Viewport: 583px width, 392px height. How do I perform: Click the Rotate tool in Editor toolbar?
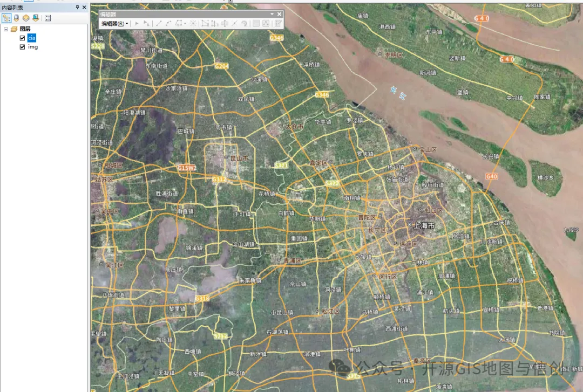(244, 24)
